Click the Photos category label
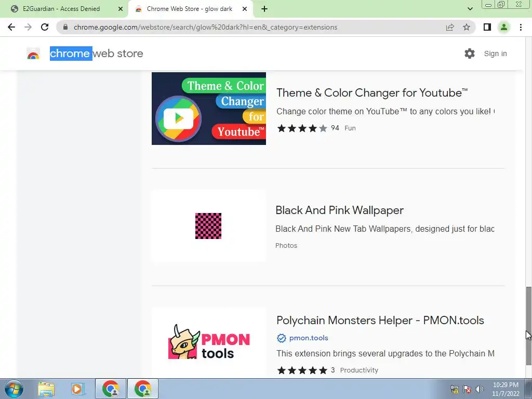This screenshot has width=532, height=399. [x=286, y=246]
